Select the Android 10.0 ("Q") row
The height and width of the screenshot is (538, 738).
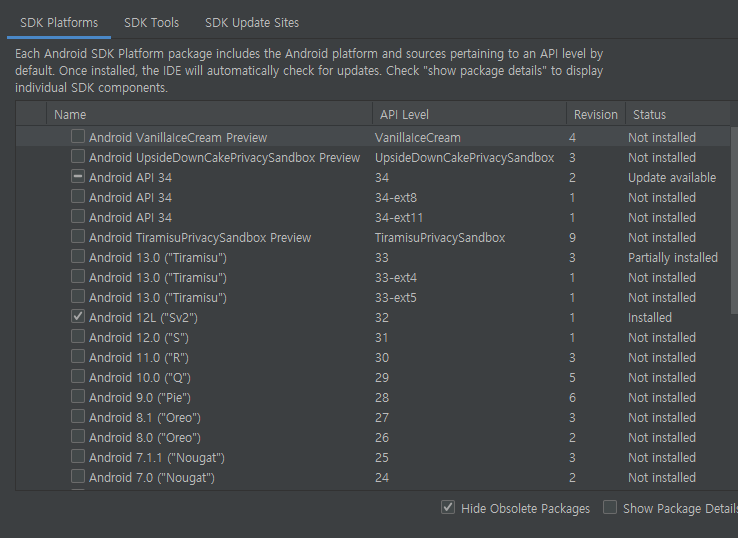point(373,377)
